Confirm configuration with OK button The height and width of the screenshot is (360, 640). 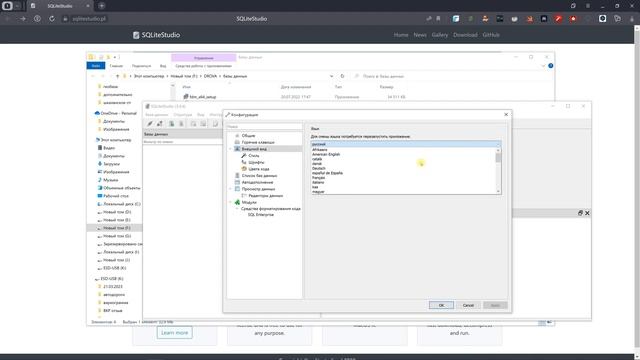441,305
